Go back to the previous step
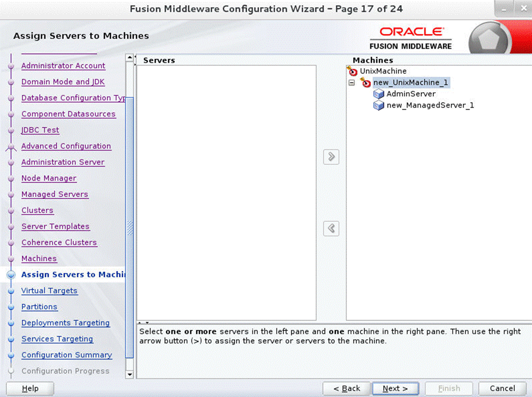The height and width of the screenshot is (397, 532). pyautogui.click(x=346, y=388)
